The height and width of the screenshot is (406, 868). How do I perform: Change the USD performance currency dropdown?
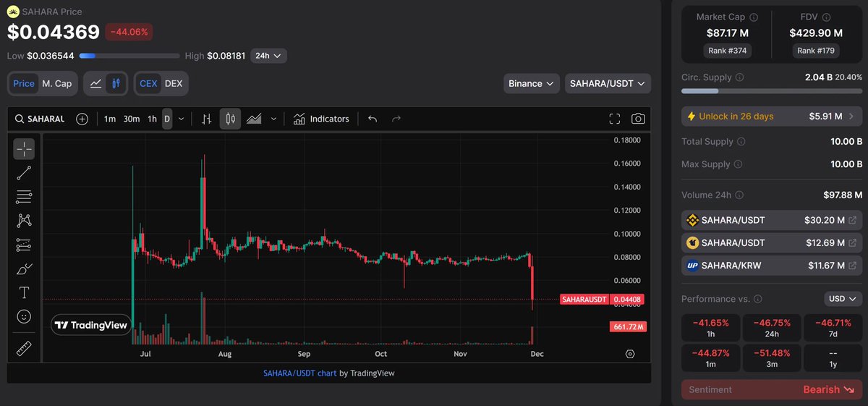click(843, 298)
